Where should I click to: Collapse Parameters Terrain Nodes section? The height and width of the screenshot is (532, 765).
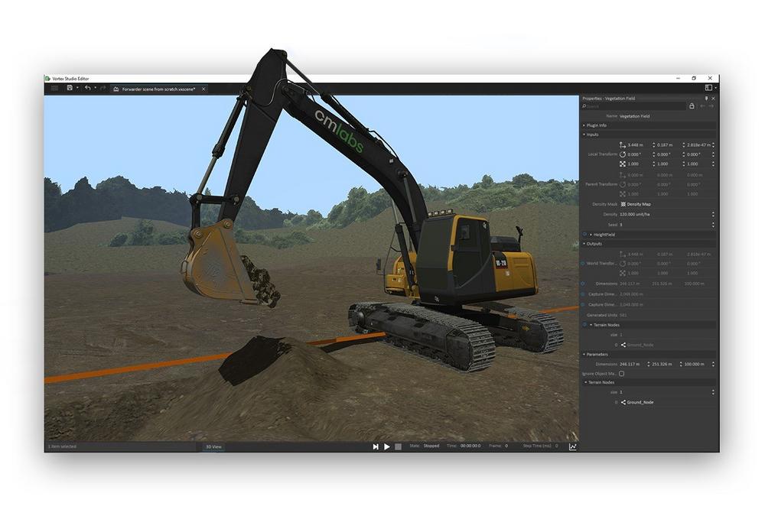(x=586, y=383)
